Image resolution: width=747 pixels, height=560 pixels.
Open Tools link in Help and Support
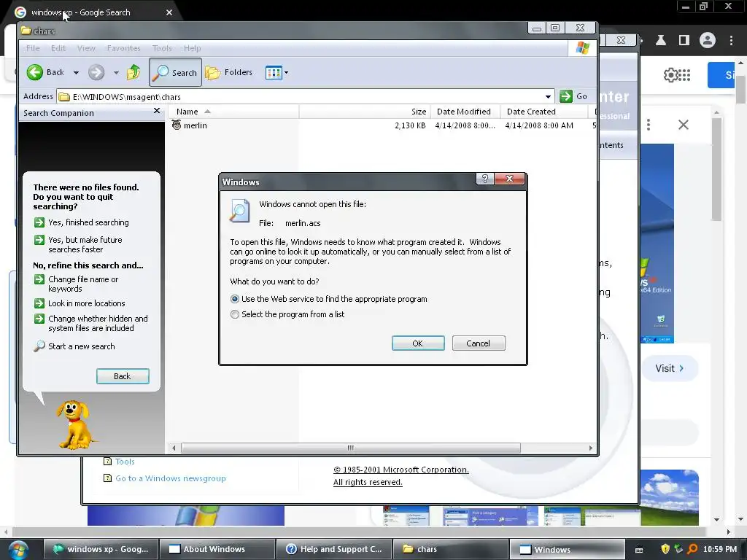(125, 462)
